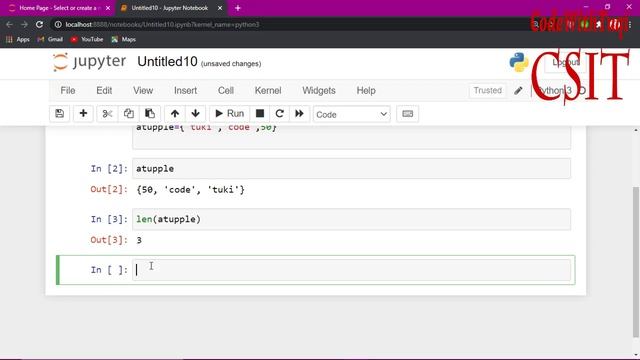Open Gmail bookmark
The image size is (640, 360).
tap(50, 40)
